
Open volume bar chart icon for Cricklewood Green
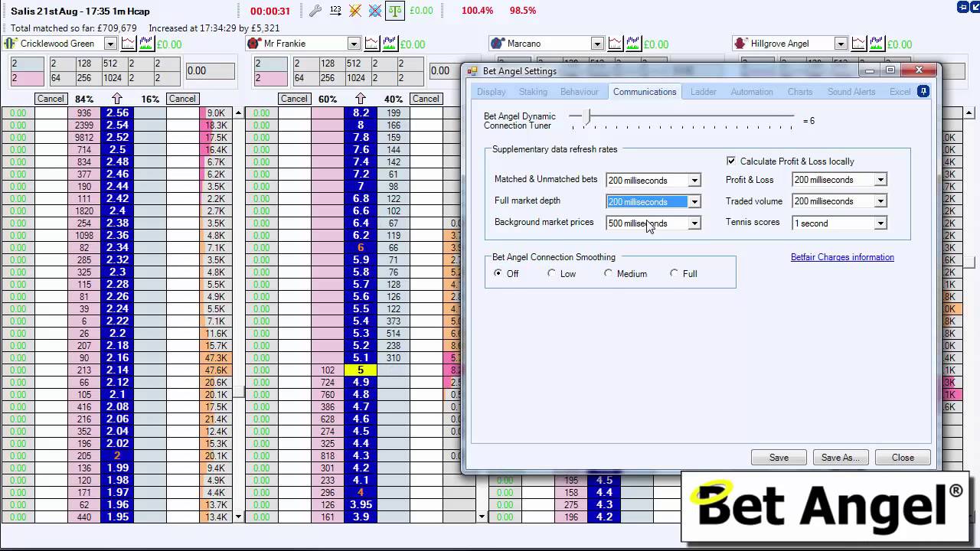(x=146, y=44)
